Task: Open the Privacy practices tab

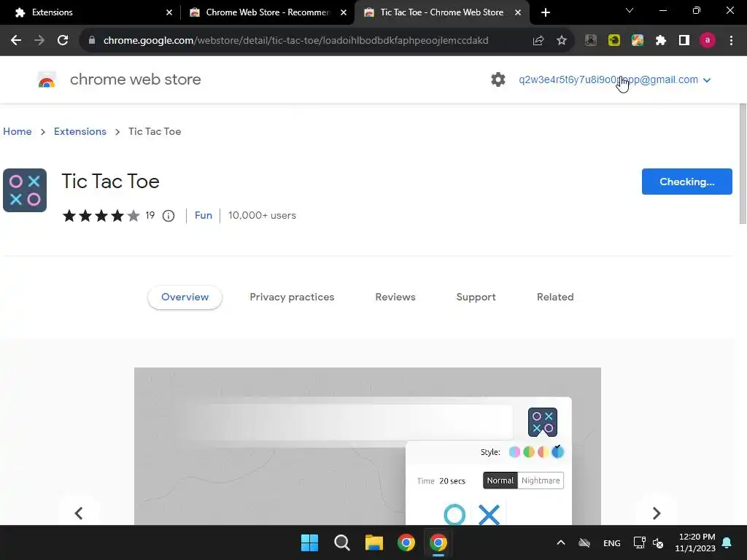Action: click(292, 297)
